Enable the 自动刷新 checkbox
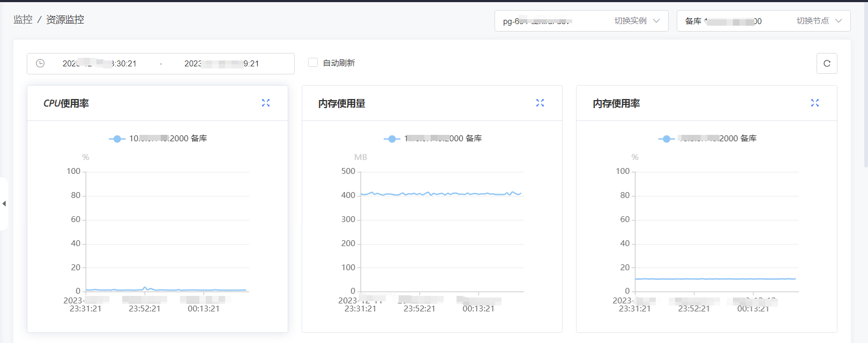This screenshot has width=868, height=343. coord(313,63)
